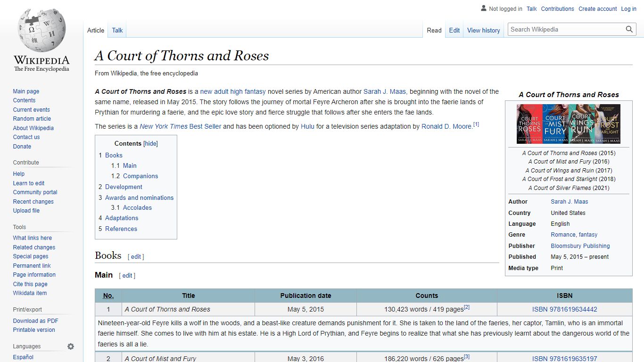
Task: Open sidebar Contents link
Action: [x=24, y=100]
